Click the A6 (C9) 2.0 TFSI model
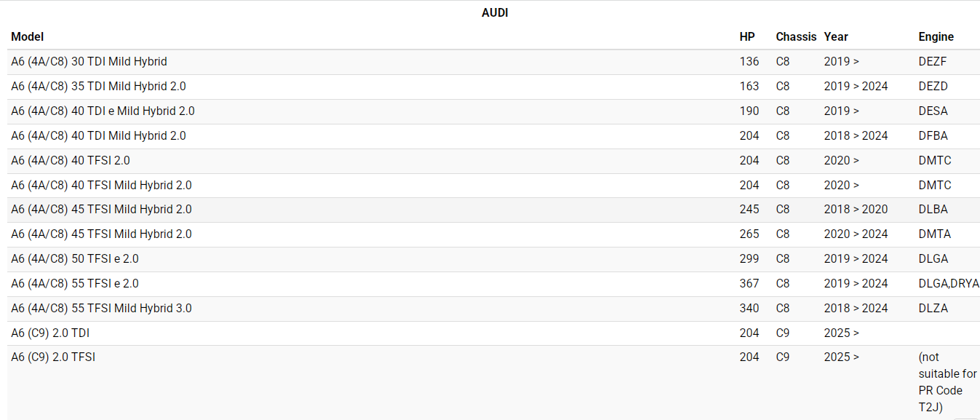980x420 pixels. [x=53, y=357]
